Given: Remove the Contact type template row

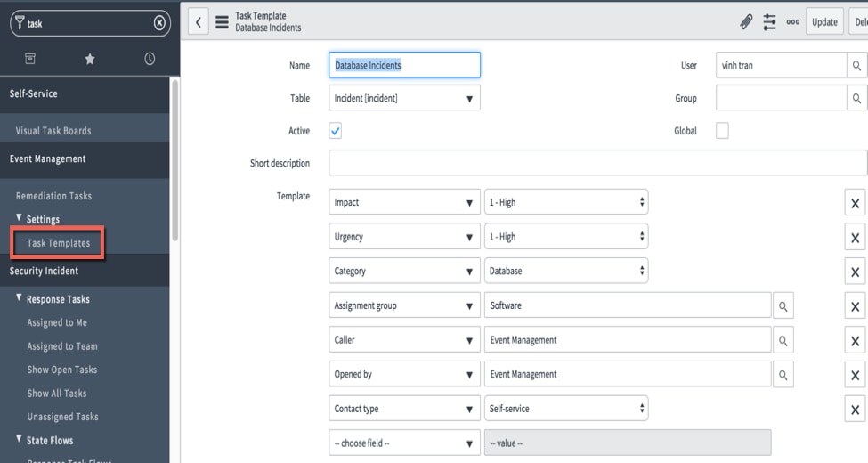Looking at the screenshot, I should (855, 410).
